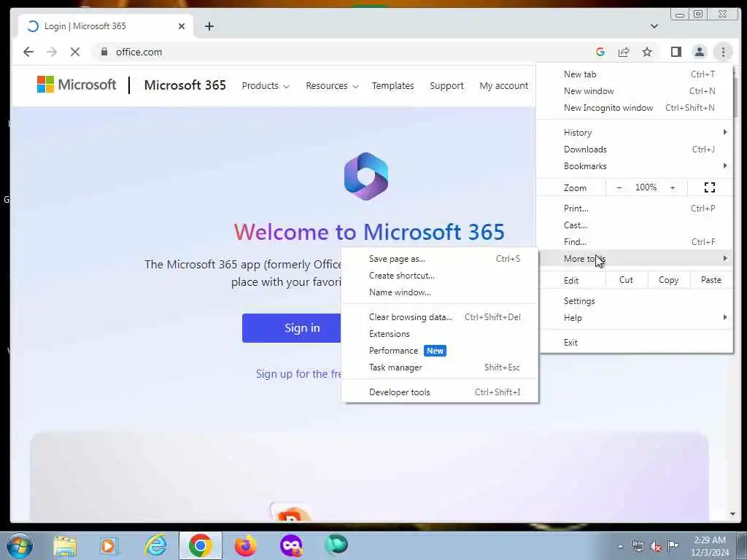This screenshot has width=747, height=560.
Task: Click the three-dot Chrome menu button
Action: 723,52
